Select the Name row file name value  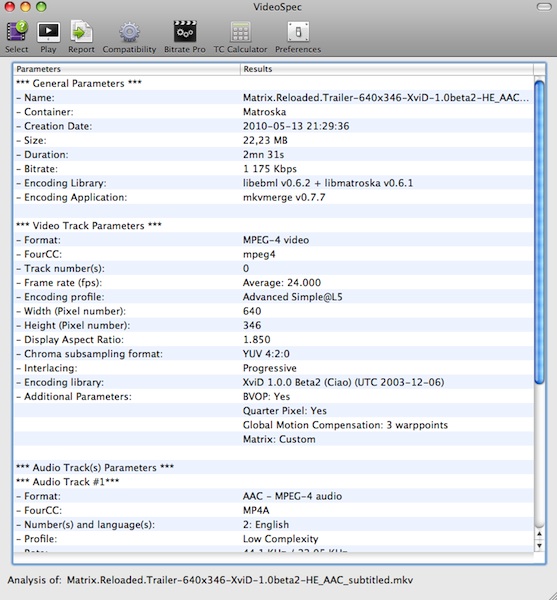click(386, 98)
